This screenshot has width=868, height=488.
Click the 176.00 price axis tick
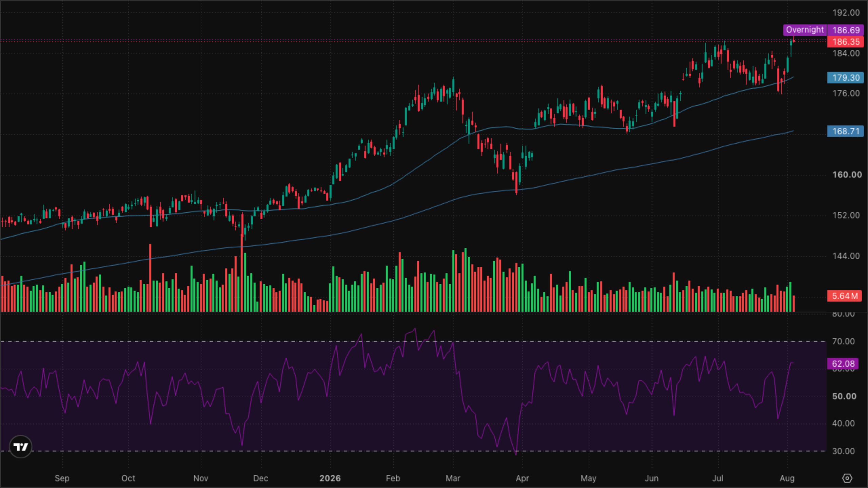pos(846,94)
